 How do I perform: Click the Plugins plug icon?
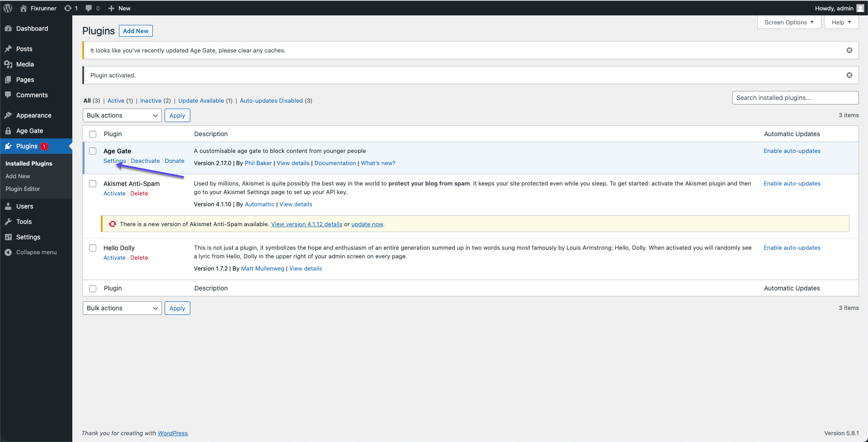point(8,146)
